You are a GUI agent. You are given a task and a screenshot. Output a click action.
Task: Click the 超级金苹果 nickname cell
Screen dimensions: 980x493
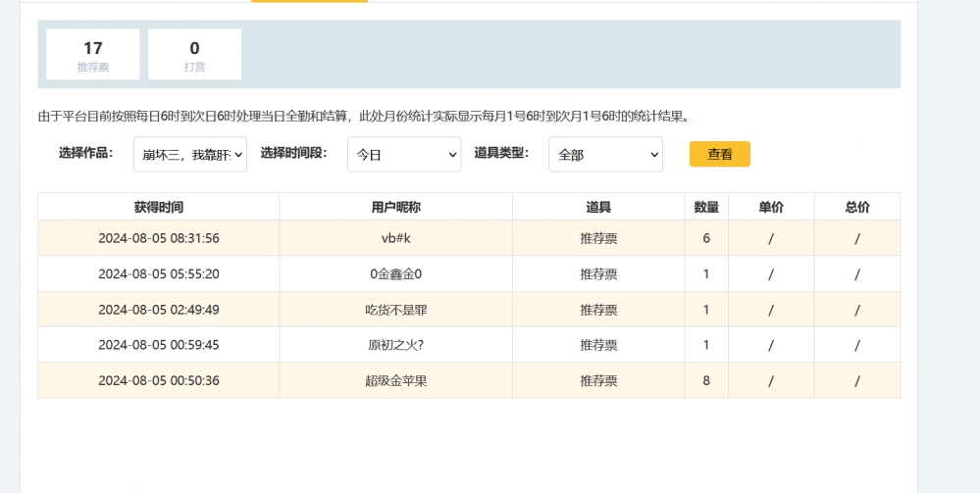[395, 380]
